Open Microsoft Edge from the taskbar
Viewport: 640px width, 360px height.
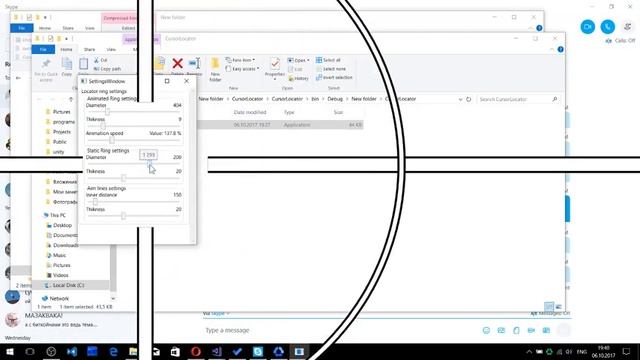coord(113,351)
